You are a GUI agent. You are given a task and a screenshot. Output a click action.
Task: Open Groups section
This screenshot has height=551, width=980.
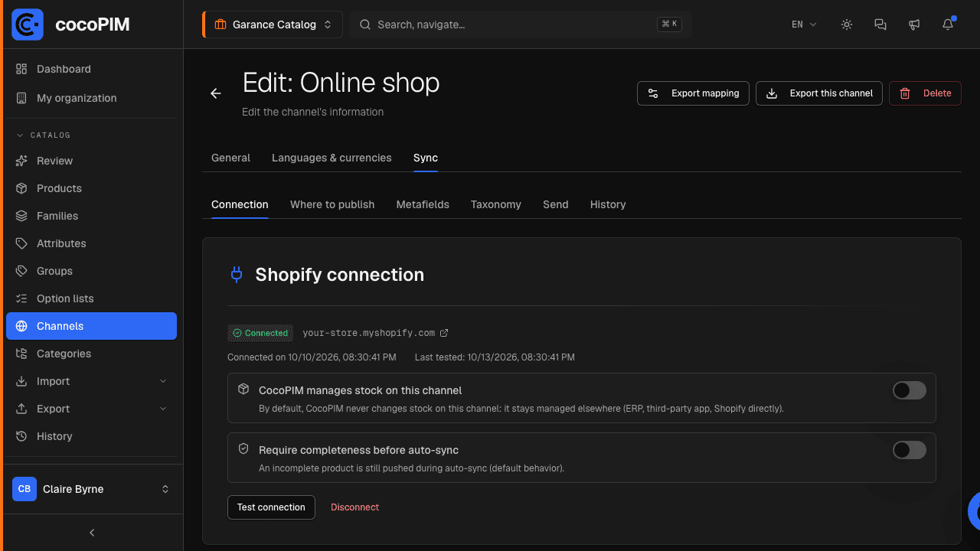pyautogui.click(x=92, y=271)
